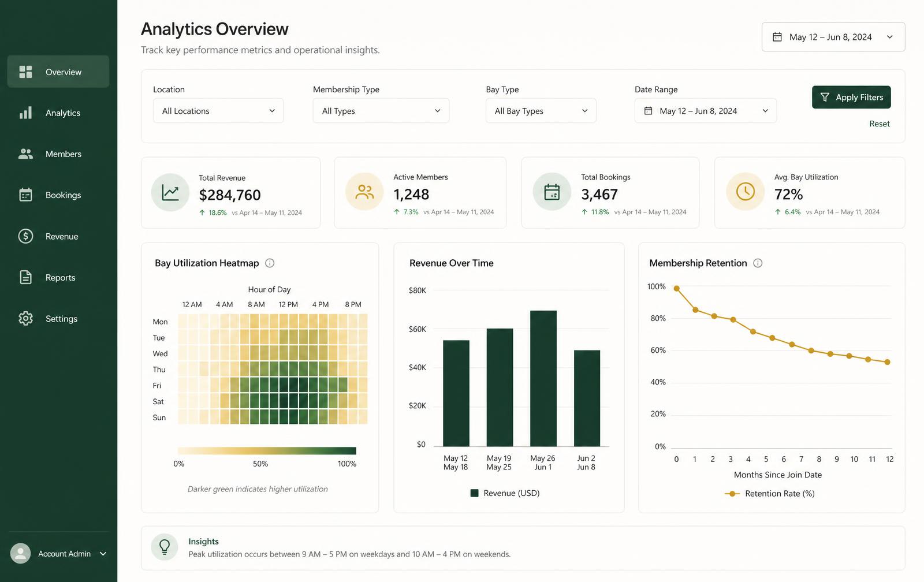Click the Apply Filters button
The height and width of the screenshot is (582, 924).
pos(851,97)
